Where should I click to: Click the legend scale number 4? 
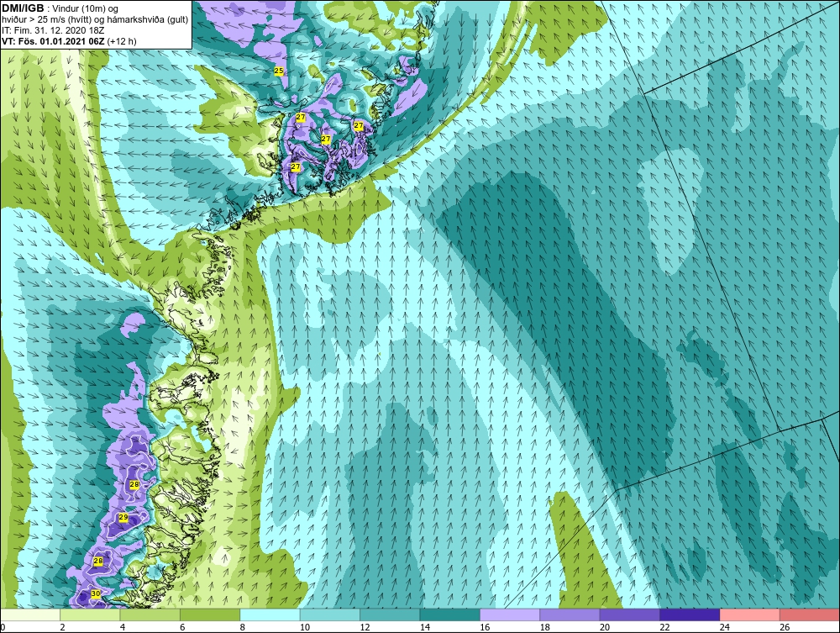[x=123, y=627]
